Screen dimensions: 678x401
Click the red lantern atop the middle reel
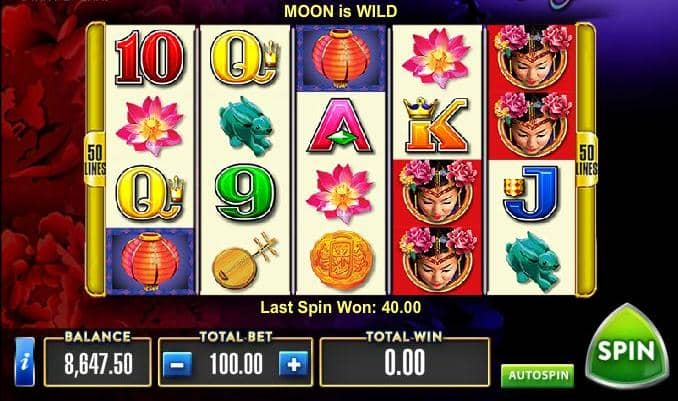[341, 58]
